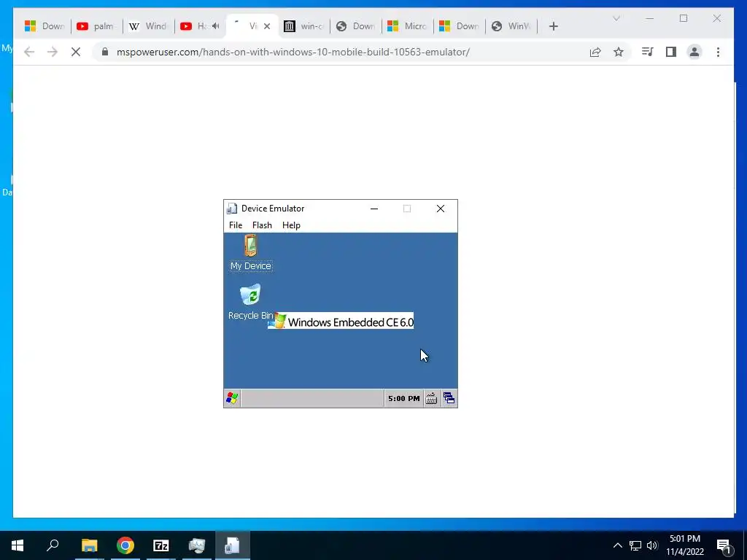This screenshot has width=747, height=560.
Task: Open the notification center icon
Action: pos(724,545)
